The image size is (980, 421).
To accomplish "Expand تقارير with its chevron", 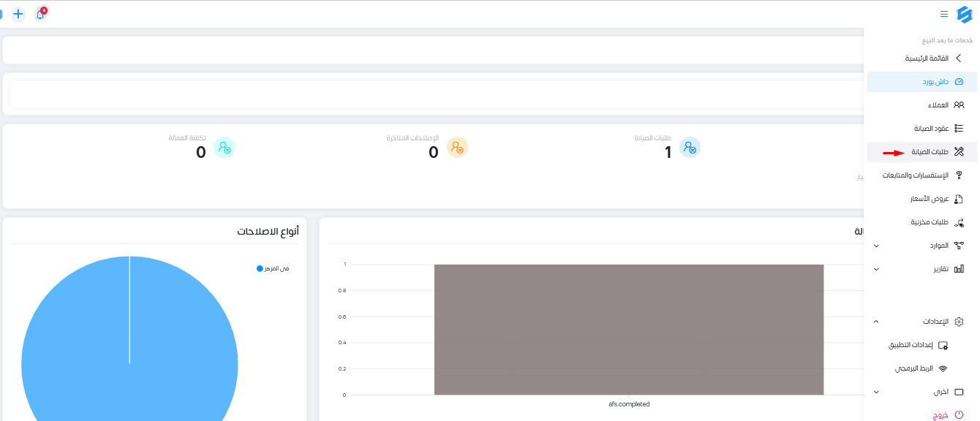I will [876, 269].
